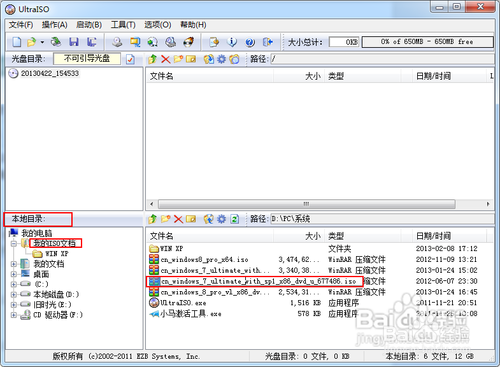500x367 pixels.
Task: Go up a level in disc image pane
Action: coord(152,59)
